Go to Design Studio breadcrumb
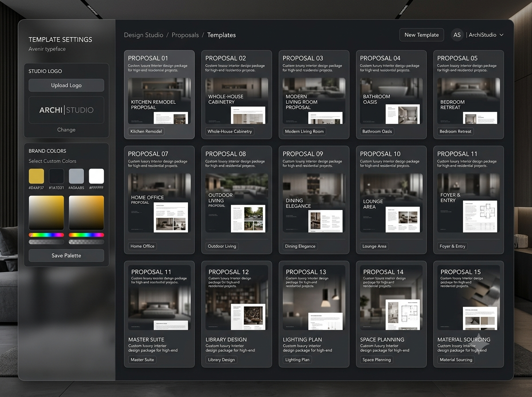 pos(144,35)
